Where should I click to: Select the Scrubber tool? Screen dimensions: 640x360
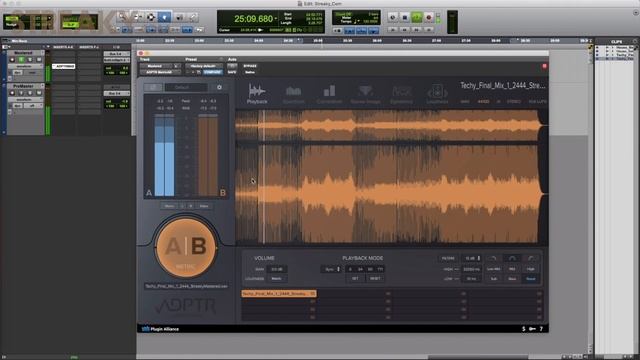point(179,17)
